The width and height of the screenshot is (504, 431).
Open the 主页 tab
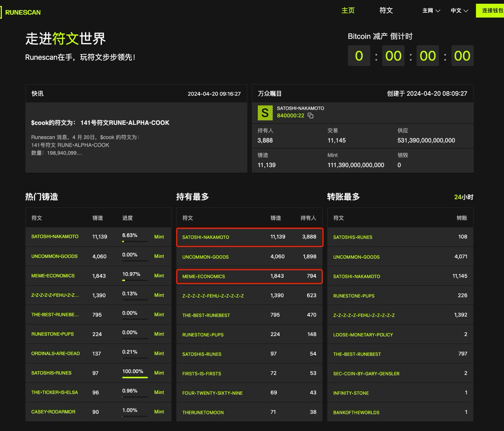(348, 11)
